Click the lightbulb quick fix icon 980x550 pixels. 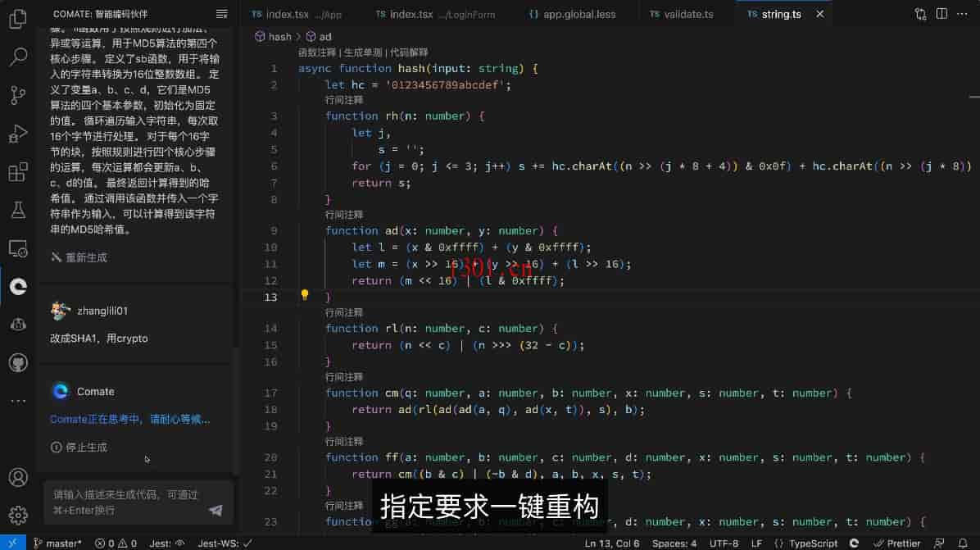[304, 295]
